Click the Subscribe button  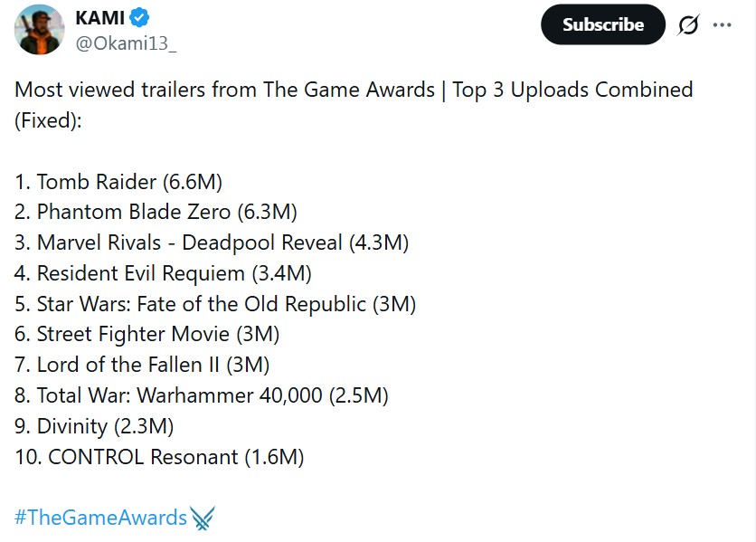click(x=602, y=24)
